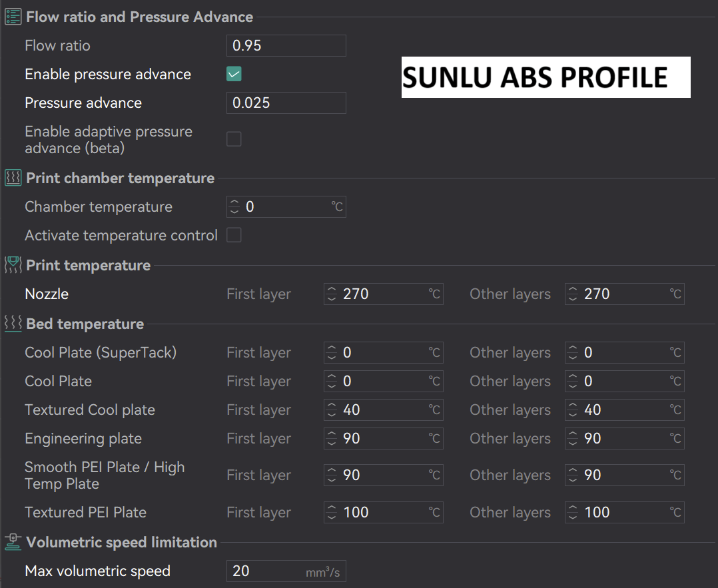The height and width of the screenshot is (588, 718).
Task: Click Nozzle Other layers 270 value
Action: click(597, 294)
